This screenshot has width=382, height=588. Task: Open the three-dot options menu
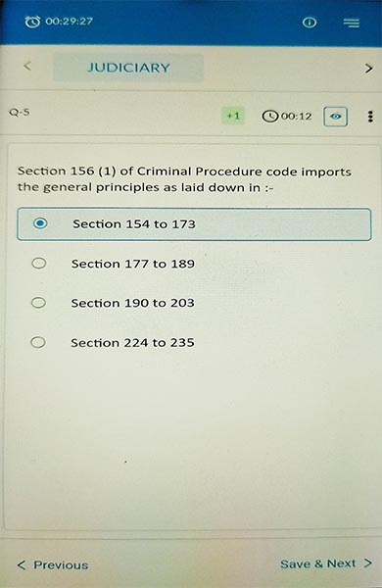(370, 117)
